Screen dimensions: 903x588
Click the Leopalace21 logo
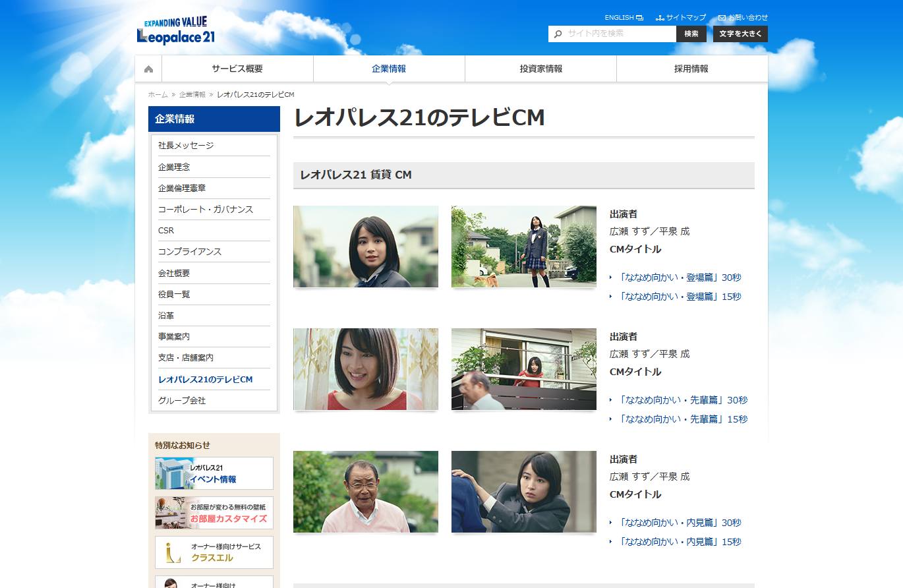176,30
